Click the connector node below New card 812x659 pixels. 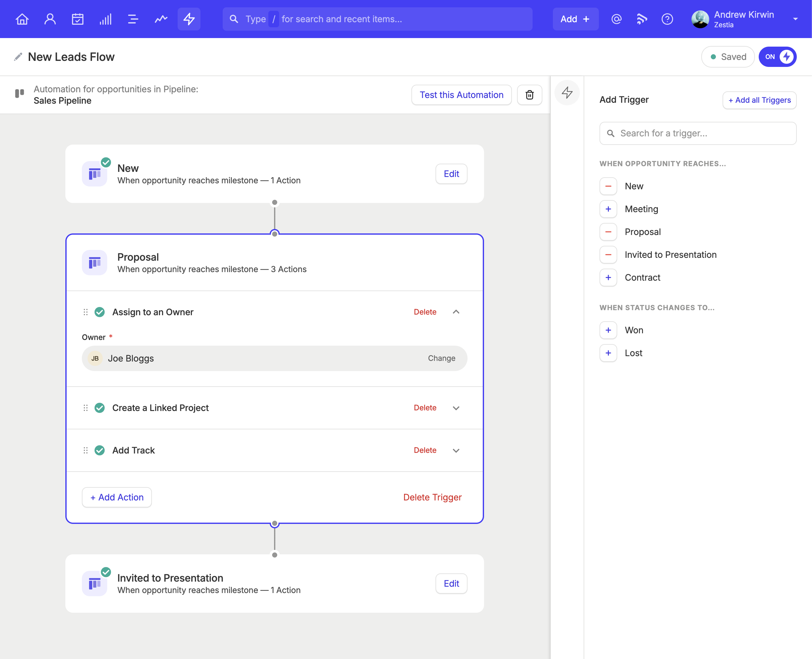(x=274, y=202)
